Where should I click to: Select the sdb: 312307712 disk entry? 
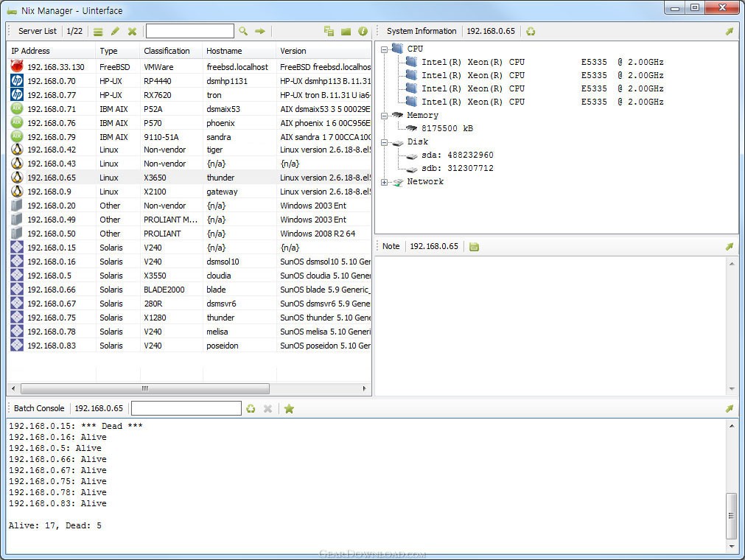pos(458,168)
